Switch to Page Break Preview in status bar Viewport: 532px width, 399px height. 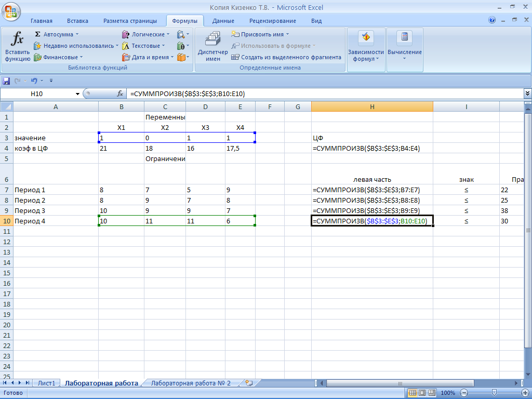[432, 393]
